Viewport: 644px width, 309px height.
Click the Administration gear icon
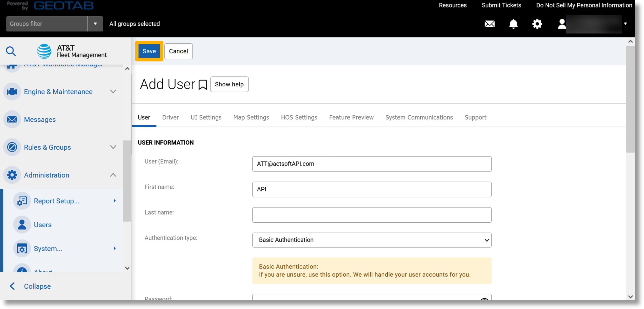pos(12,175)
